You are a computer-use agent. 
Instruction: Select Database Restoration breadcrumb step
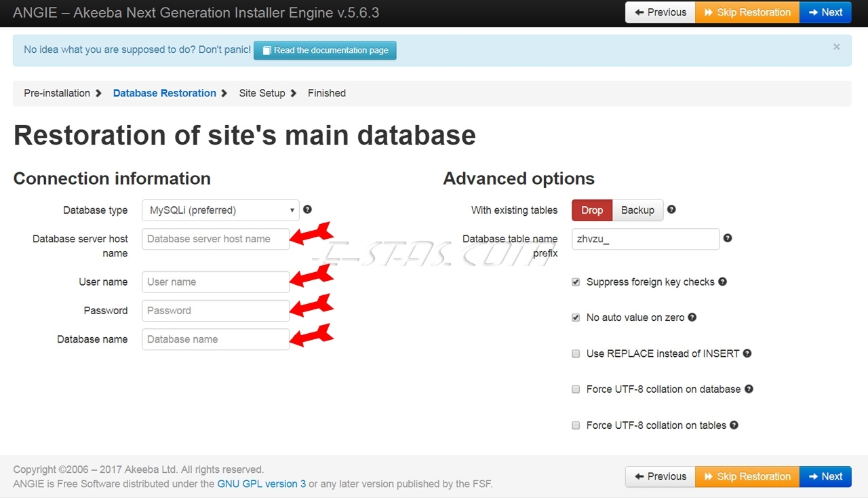pyautogui.click(x=165, y=93)
